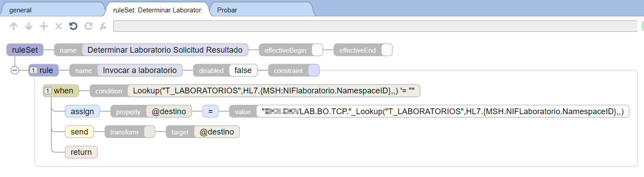Switch to the general tab
Viewport: 644px width, 177px height.
20,10
